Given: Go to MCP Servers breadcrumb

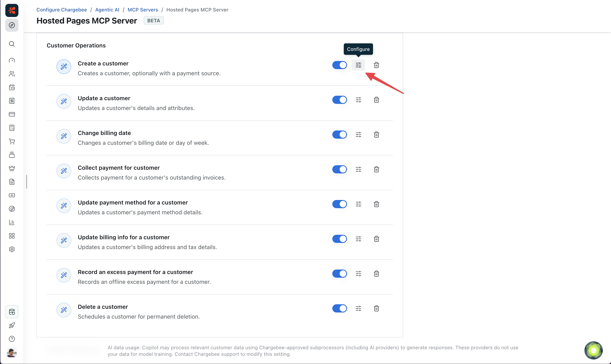Looking at the screenshot, I should (x=143, y=10).
